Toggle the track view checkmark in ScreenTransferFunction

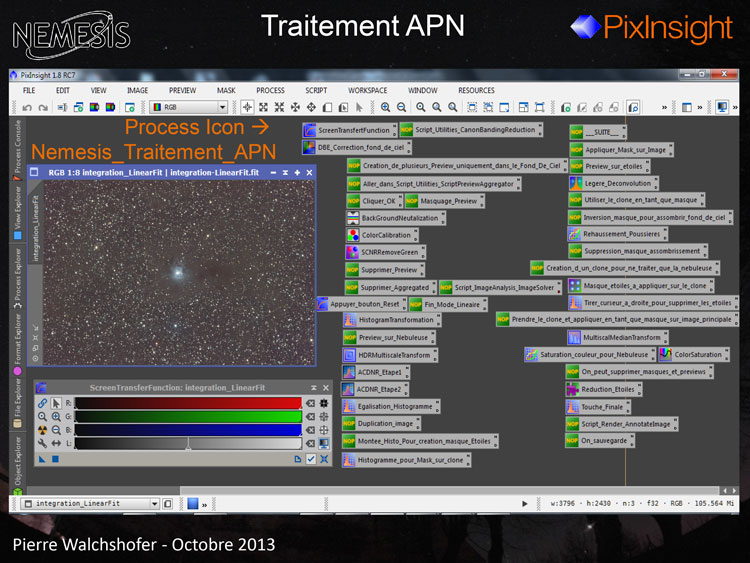311,459
